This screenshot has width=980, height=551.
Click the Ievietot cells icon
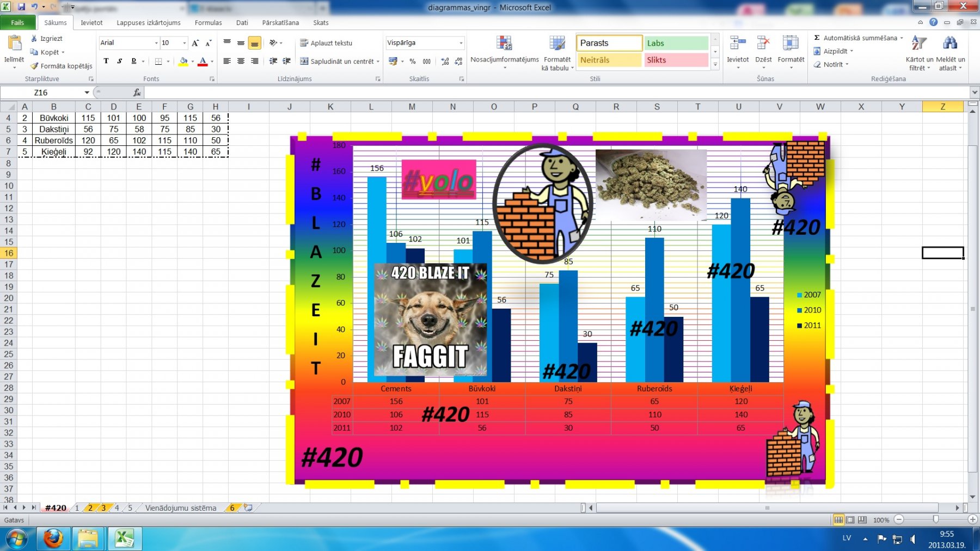coord(738,44)
